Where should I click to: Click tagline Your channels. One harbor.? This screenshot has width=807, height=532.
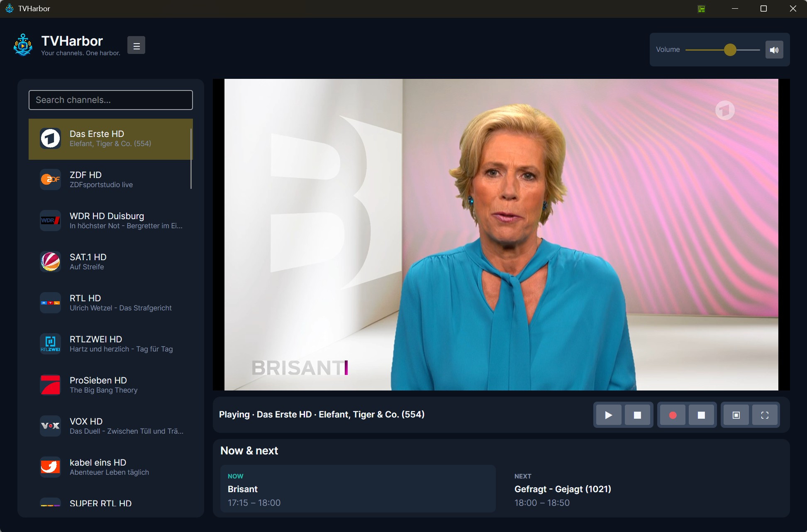pyautogui.click(x=80, y=53)
